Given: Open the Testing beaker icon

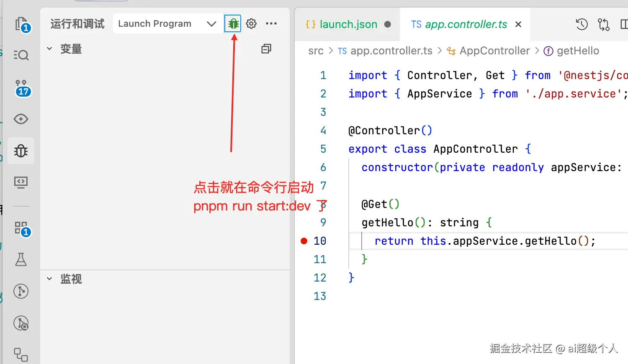Looking at the screenshot, I should [x=21, y=260].
